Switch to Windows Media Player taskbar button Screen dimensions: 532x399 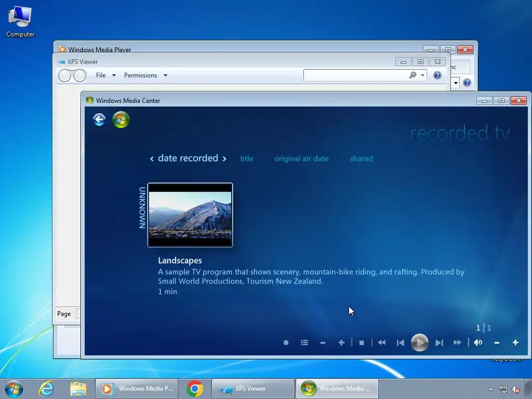(x=137, y=389)
